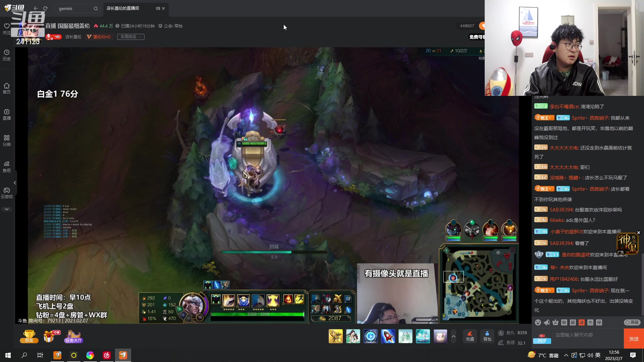Select the green dancers gift thumbnail
This screenshot has height=362, width=644.
pyautogui.click(x=406, y=336)
